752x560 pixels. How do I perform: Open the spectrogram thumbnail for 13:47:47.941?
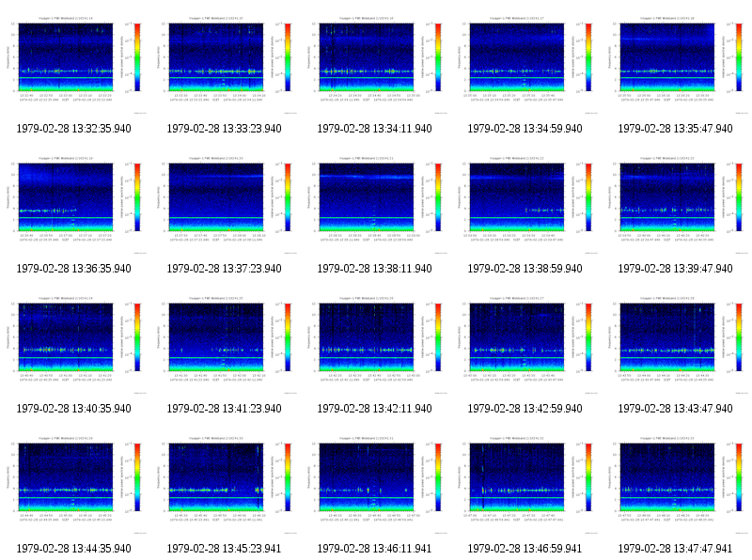[x=675, y=485]
